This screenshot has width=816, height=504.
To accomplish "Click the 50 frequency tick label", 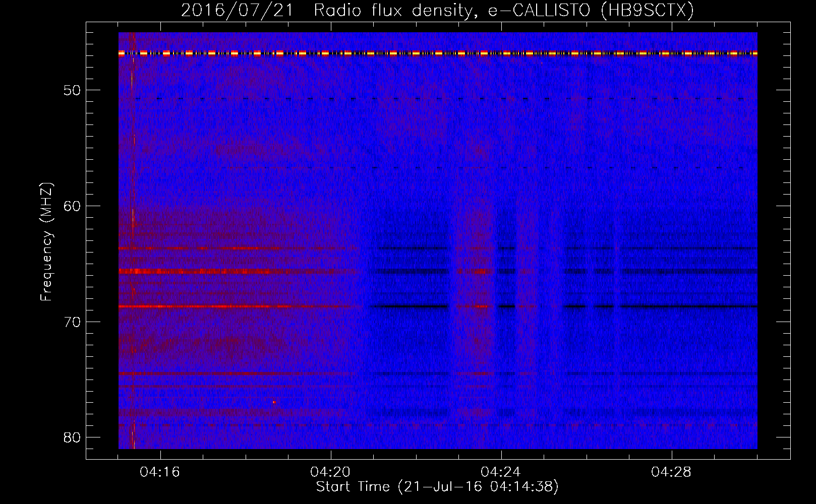I will [x=73, y=90].
